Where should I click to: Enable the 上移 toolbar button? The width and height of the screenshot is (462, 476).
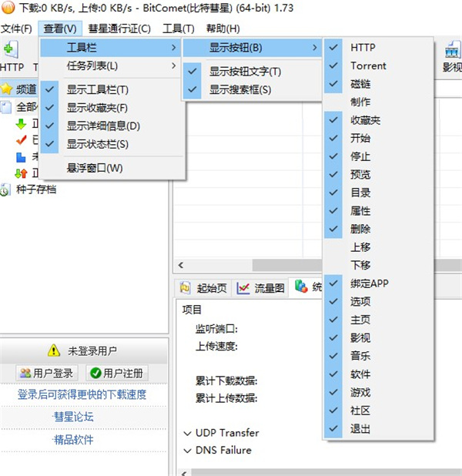(x=378, y=247)
